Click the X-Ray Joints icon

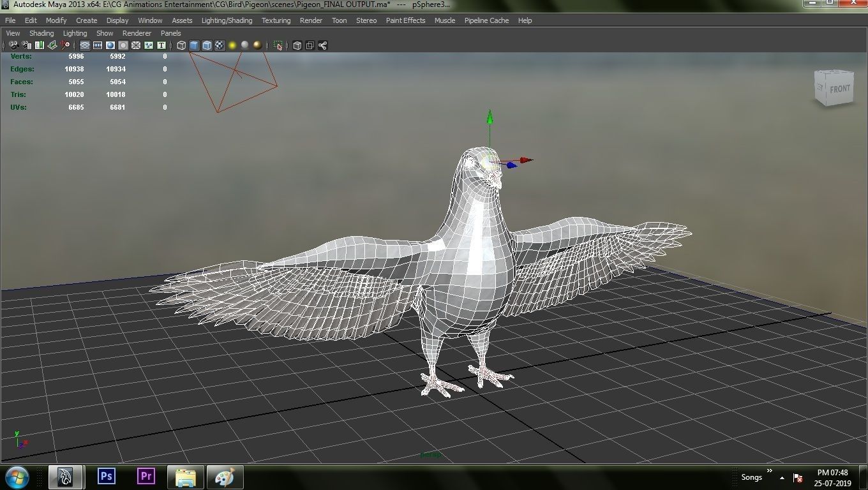click(x=322, y=45)
